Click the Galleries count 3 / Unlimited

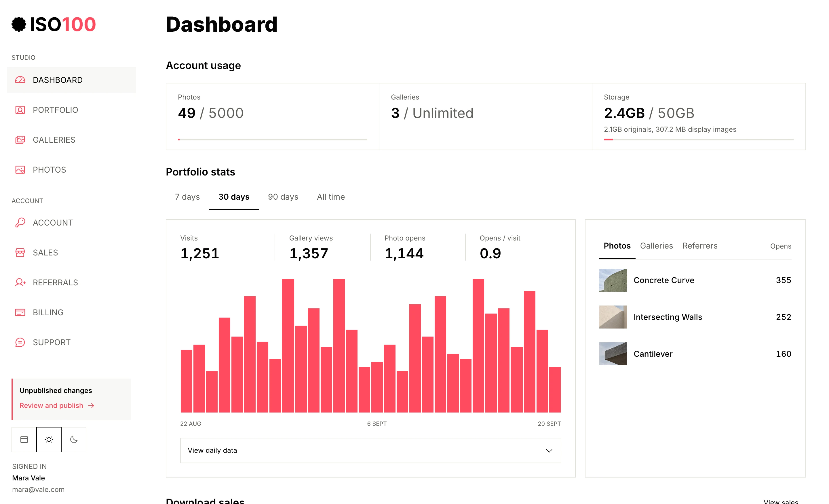(432, 113)
